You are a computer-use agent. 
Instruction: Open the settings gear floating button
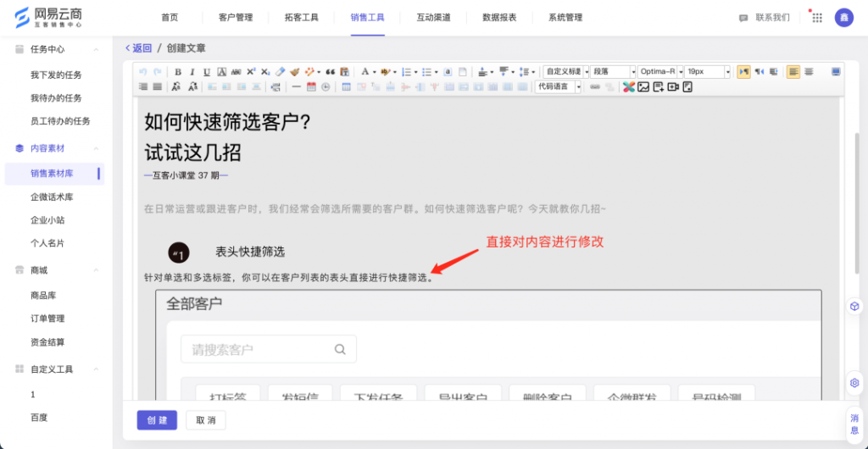(854, 383)
